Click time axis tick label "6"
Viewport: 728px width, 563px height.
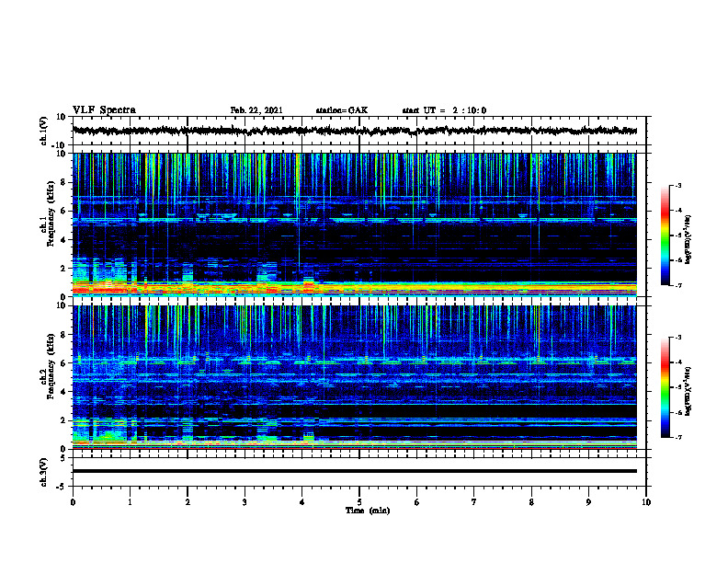[417, 502]
